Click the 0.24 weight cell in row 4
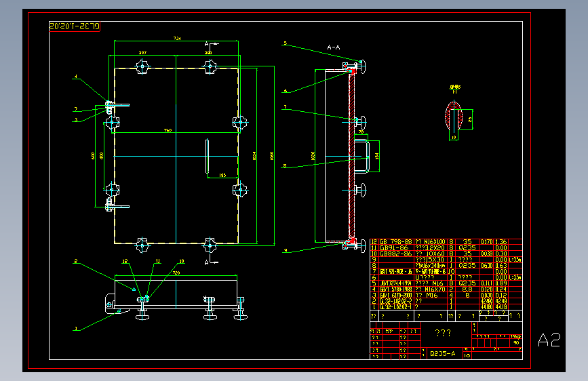Viewport: 588px width, 381px height. [501, 289]
